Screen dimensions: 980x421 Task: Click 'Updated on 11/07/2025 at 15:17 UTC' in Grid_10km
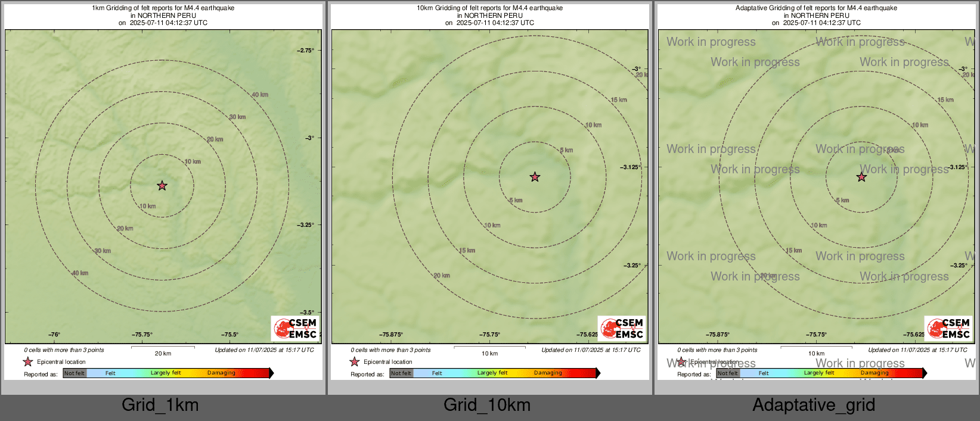[x=591, y=350]
